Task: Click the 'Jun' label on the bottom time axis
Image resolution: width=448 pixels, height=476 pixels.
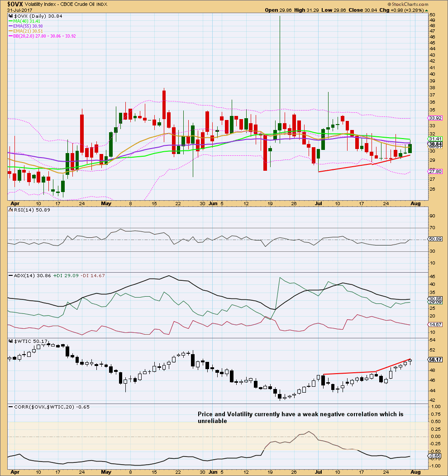Action: click(x=213, y=472)
